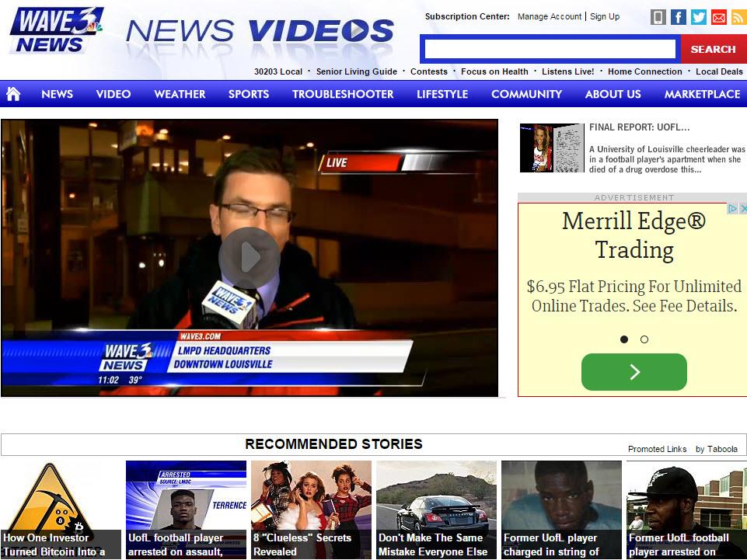
Task: Open Don't Make The Same Mistake story
Action: pyautogui.click(x=436, y=510)
